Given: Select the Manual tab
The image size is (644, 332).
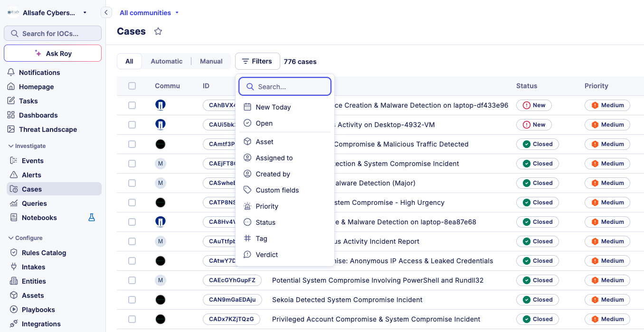Looking at the screenshot, I should coord(211,61).
